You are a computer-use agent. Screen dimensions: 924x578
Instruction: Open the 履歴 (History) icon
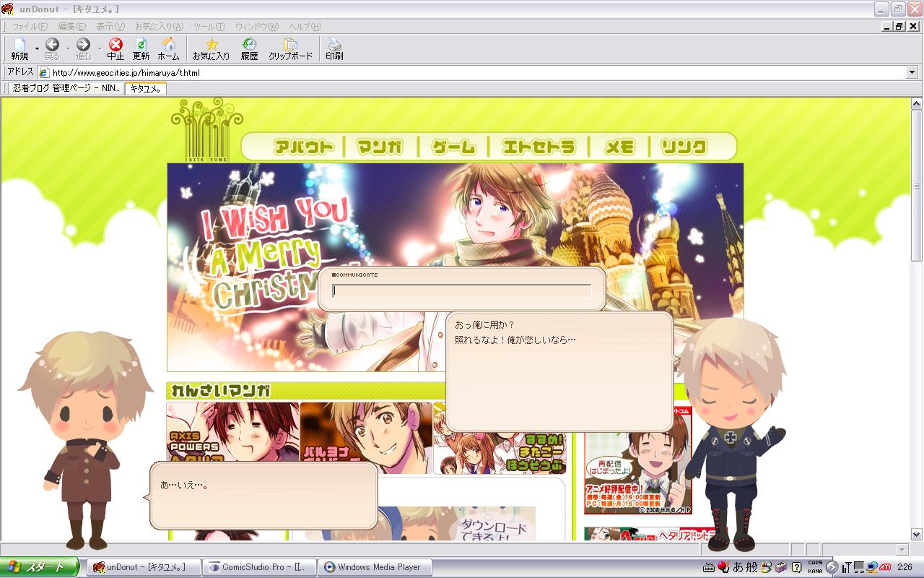249,45
